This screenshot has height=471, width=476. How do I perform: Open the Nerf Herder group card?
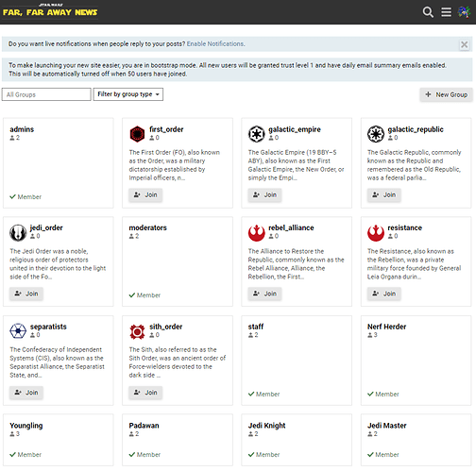tap(416, 361)
